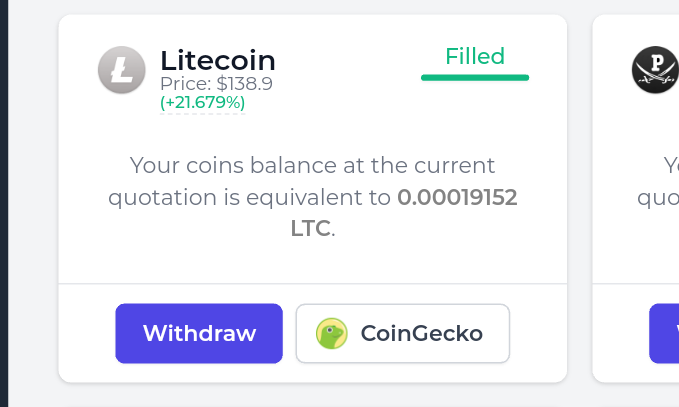Open the CoinGecko link button
This screenshot has width=679, height=407.
(402, 333)
